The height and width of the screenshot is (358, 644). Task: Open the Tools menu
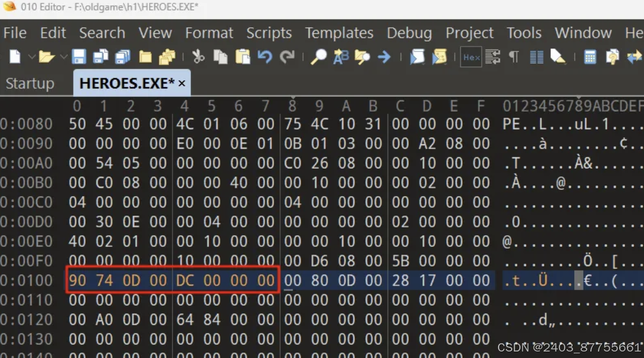(524, 33)
